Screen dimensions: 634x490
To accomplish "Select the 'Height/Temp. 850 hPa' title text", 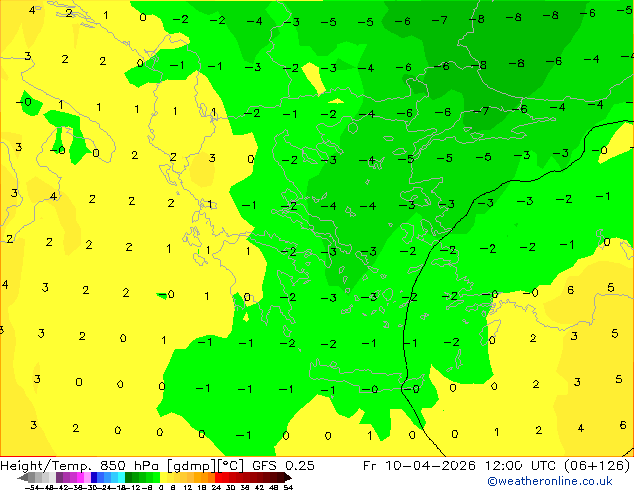I will tap(80, 466).
